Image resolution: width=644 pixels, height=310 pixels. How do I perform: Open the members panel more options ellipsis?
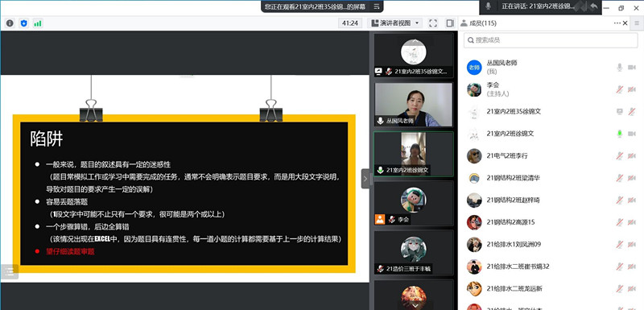[x=617, y=23]
